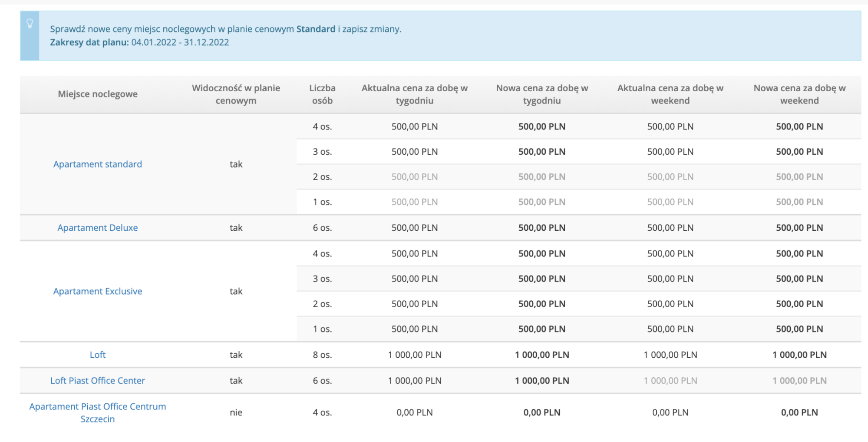Open Apartament Piast Office Centrum Szczecin link
This screenshot has width=868, height=442.
(x=97, y=412)
